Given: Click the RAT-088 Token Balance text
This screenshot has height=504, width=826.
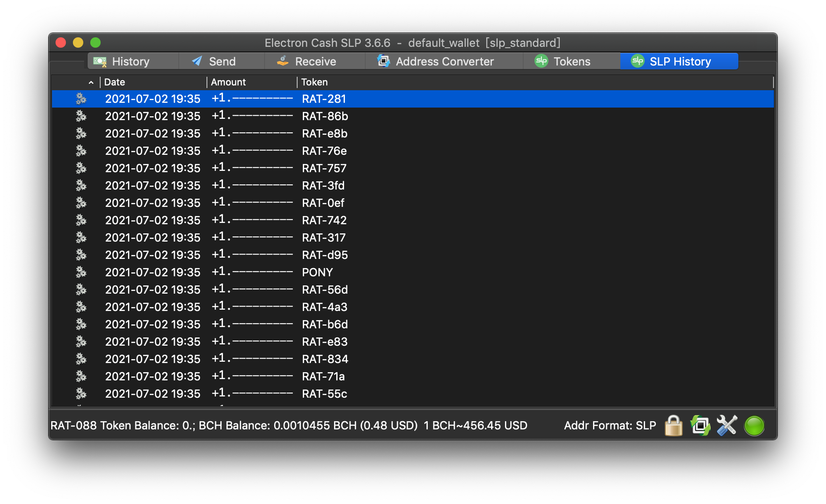Looking at the screenshot, I should [x=122, y=425].
